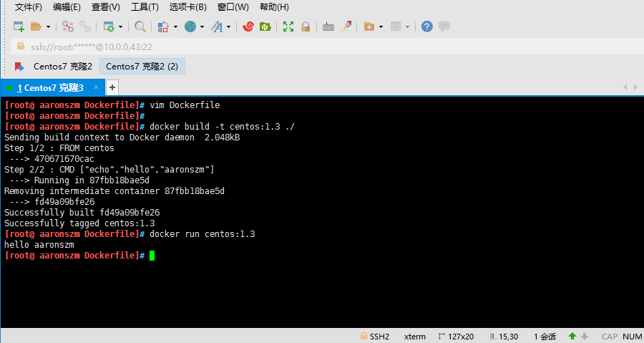644x343 pixels.
Task: Click the 1 会话 session count
Action: click(545, 337)
